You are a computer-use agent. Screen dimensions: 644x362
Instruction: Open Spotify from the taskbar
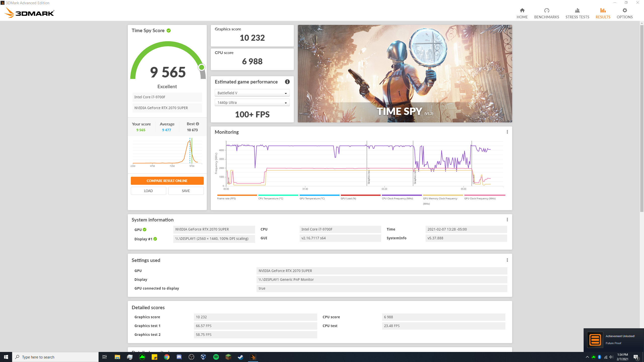[216, 357]
